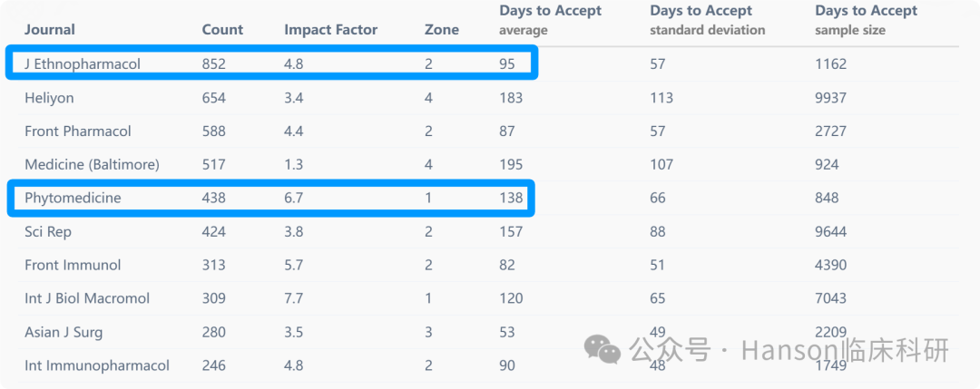
Task: Select Int J Biol Macromol journal
Action: coord(87,298)
